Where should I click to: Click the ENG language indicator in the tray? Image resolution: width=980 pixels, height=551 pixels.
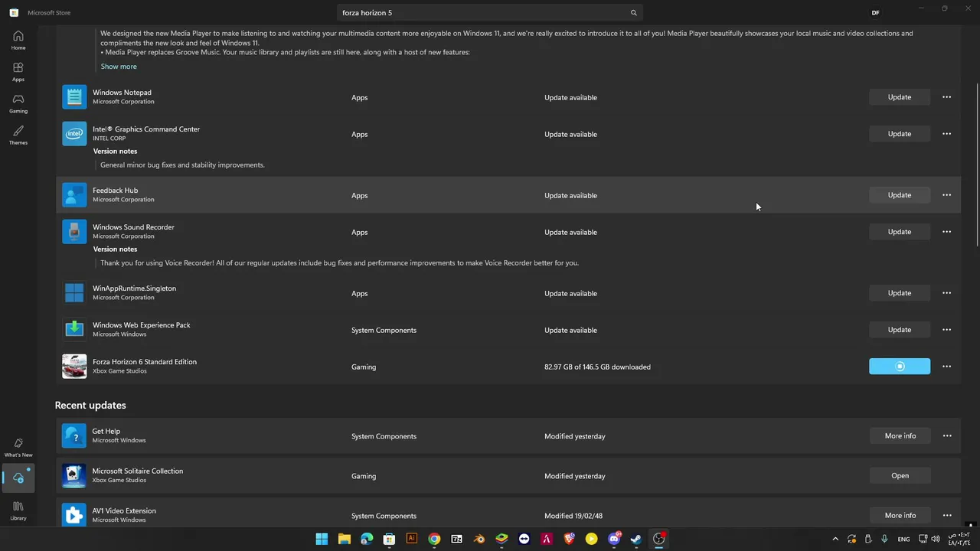[903, 539]
